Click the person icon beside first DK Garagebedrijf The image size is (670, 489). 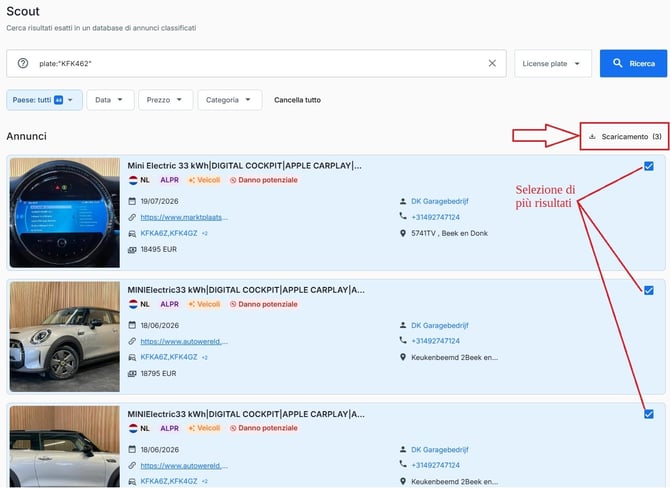pyautogui.click(x=403, y=201)
